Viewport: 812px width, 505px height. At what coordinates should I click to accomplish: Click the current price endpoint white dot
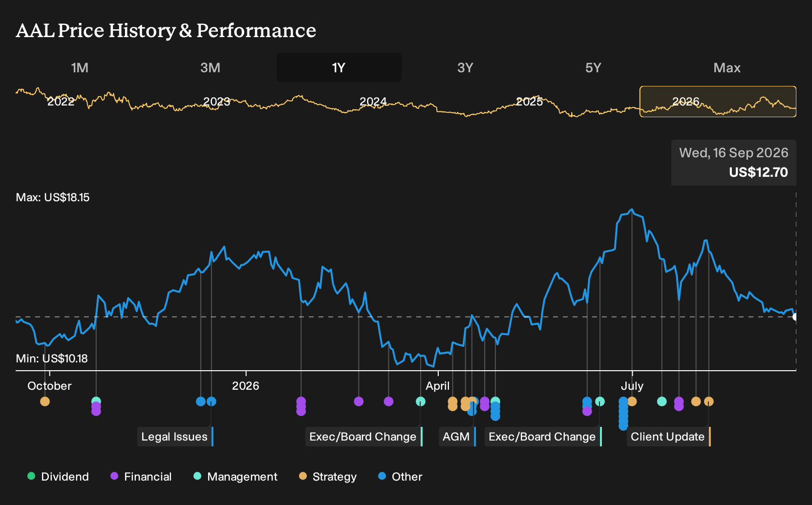pyautogui.click(x=795, y=317)
